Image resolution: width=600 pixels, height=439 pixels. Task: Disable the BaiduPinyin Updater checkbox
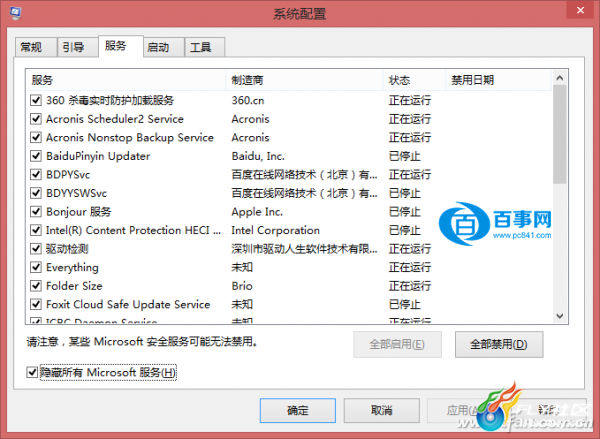point(36,156)
